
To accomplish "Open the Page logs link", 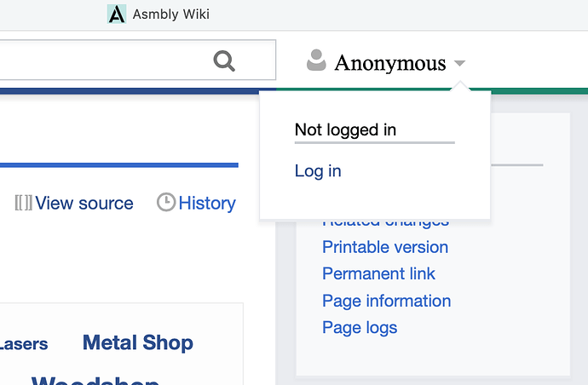I will (x=360, y=328).
